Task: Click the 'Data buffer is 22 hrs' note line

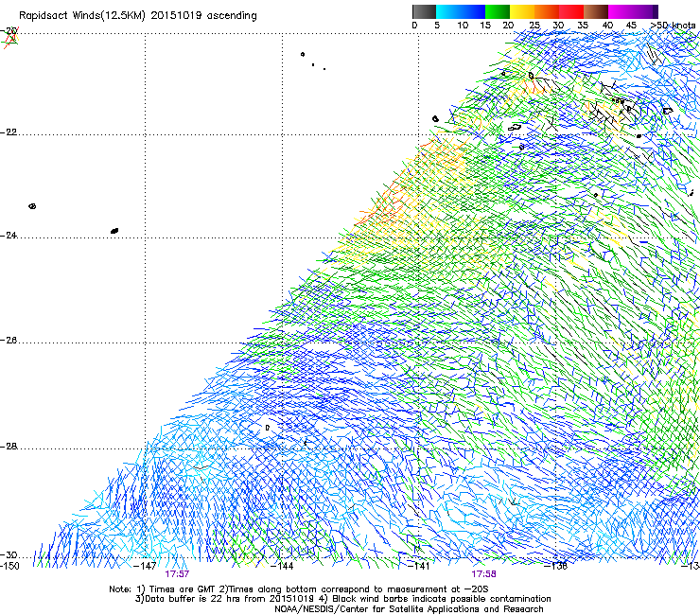Action: tap(342, 599)
